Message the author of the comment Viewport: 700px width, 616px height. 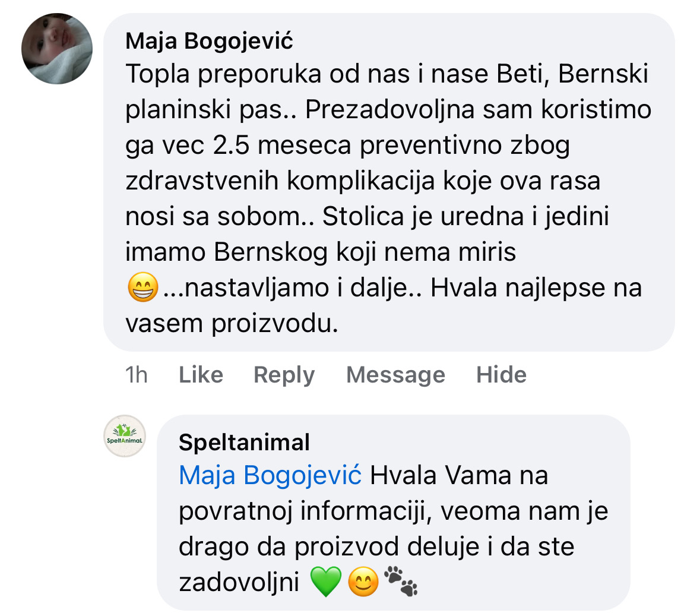(x=395, y=375)
